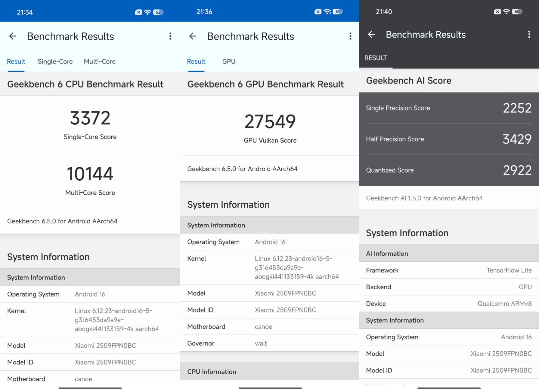539x392 pixels.
Task: Open the GPU tab
Action: tap(229, 61)
